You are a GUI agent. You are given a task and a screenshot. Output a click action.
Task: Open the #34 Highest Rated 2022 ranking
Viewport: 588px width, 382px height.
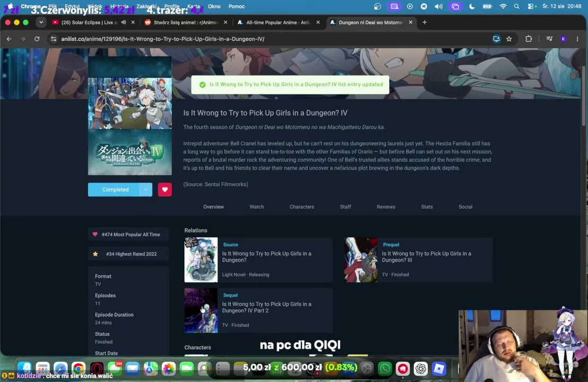point(129,254)
